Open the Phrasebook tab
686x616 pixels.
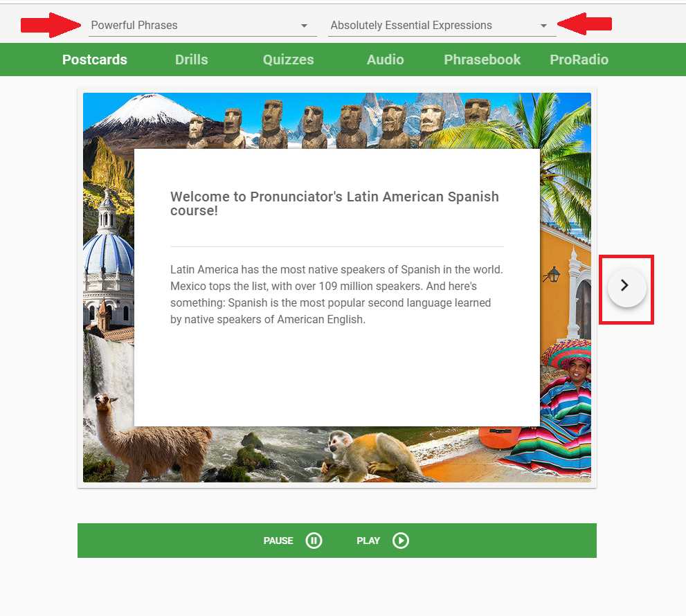coord(482,60)
